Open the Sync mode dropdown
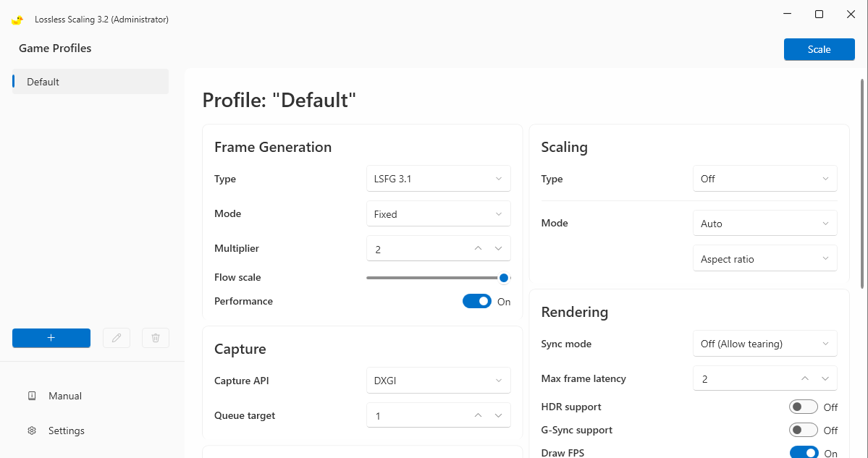 pos(765,344)
